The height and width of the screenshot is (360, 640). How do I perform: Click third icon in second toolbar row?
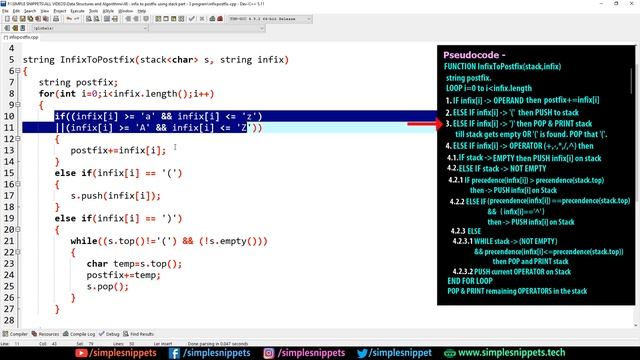tap(22, 28)
